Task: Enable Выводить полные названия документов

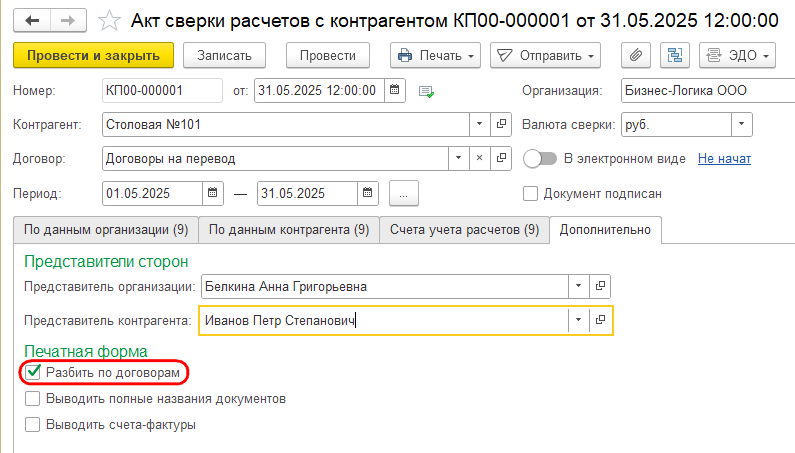Action: click(x=32, y=399)
